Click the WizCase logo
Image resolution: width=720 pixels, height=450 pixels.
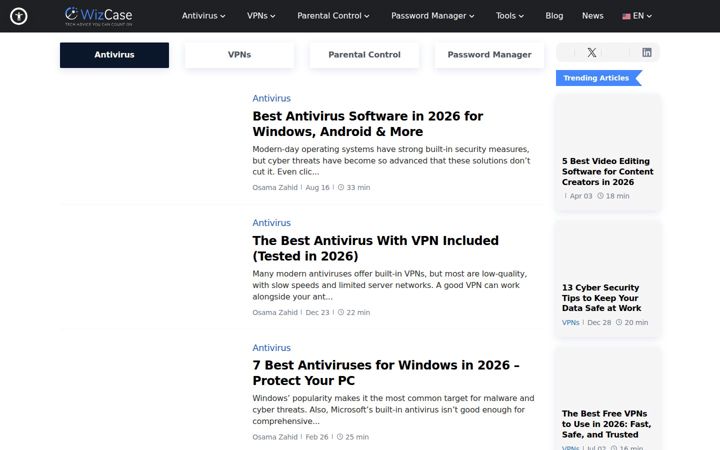(x=98, y=16)
